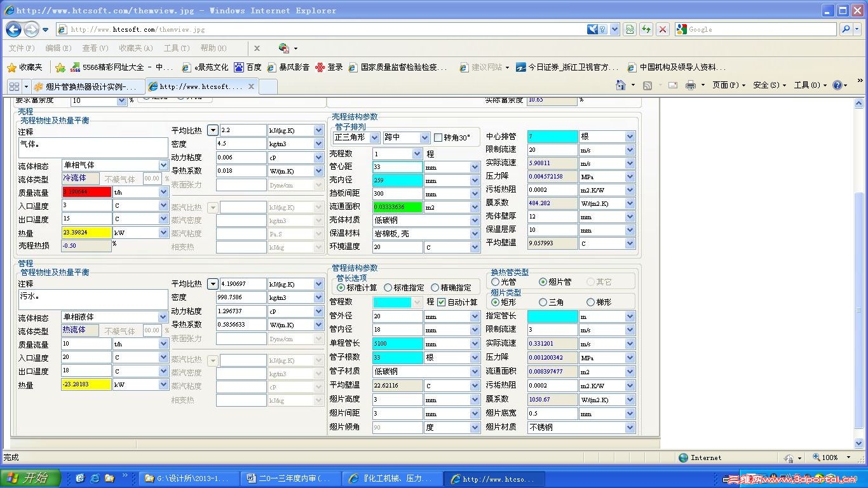Viewport: 868px width, 488px height.
Task: Switch to the 二0一三年度内审 taskbar window
Action: tap(292, 478)
